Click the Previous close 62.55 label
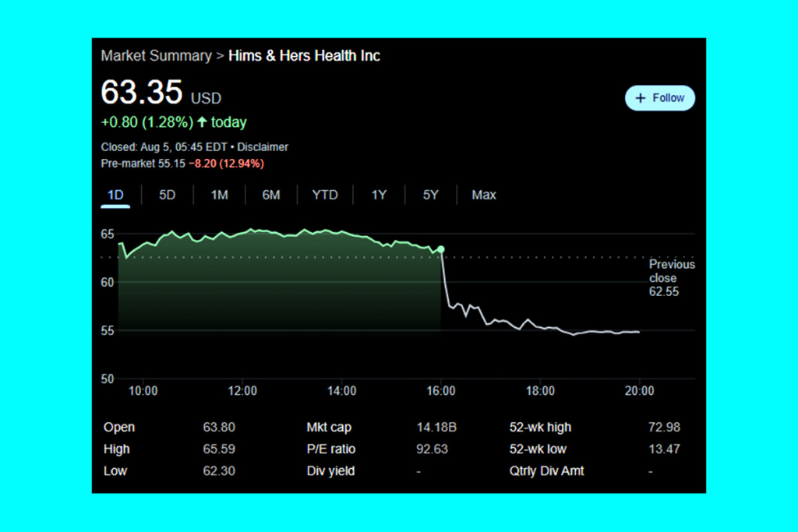The image size is (798, 532). pyautogui.click(x=672, y=278)
